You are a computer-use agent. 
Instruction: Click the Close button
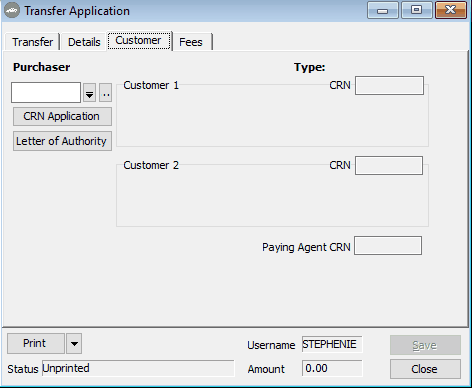pos(425,369)
